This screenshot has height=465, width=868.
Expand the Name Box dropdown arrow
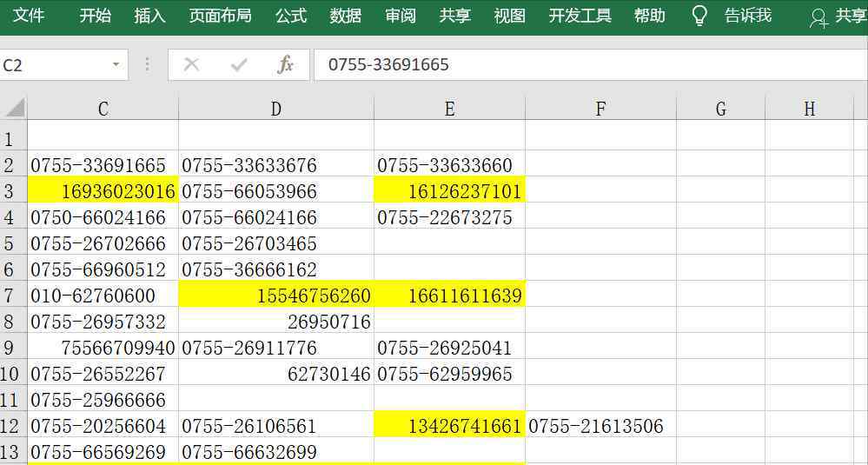(x=116, y=65)
